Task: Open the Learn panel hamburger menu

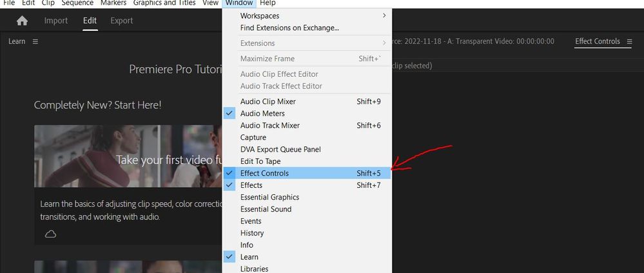Action: click(x=35, y=41)
